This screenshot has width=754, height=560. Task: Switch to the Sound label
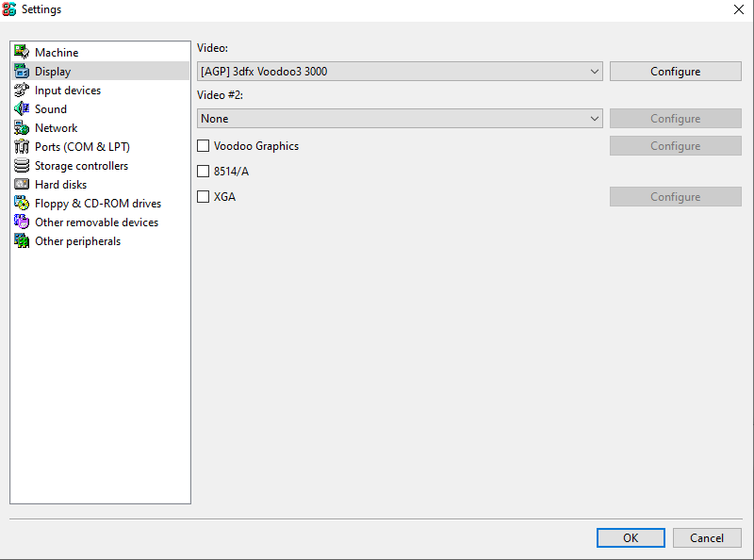51,109
